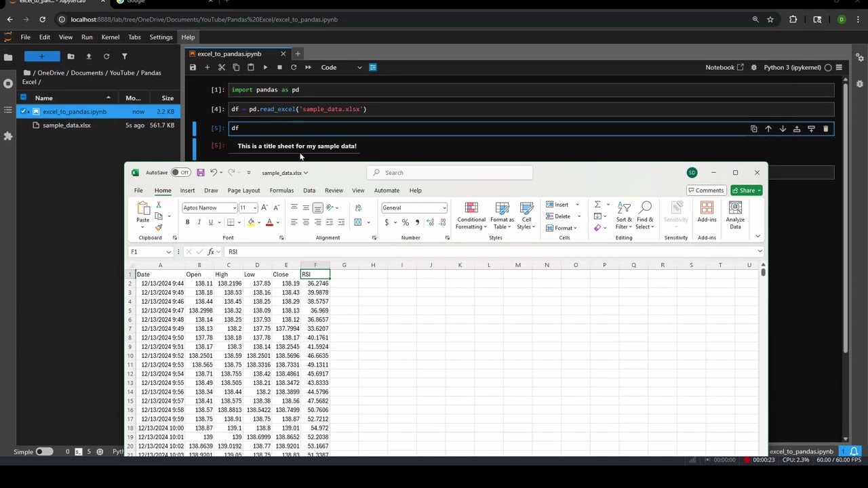Open the Jupyter Kernel menu
868x488 pixels.
[111, 37]
